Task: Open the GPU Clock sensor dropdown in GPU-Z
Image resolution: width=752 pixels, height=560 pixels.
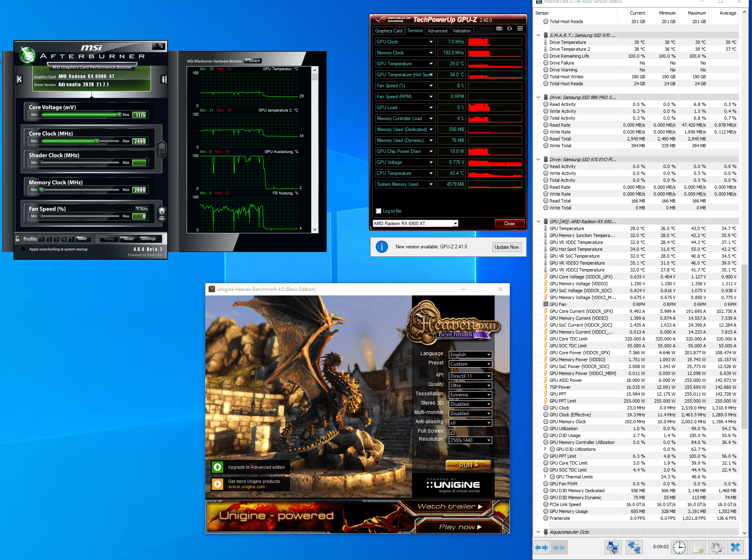Action: pyautogui.click(x=431, y=42)
